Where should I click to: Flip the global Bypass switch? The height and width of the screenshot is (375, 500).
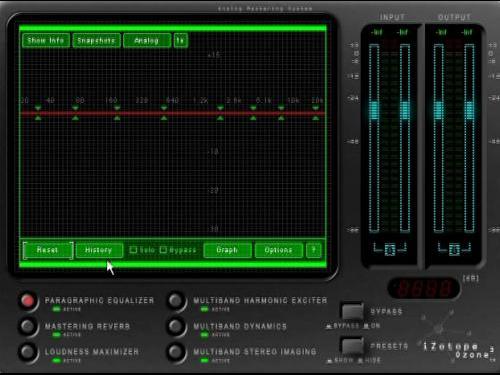pos(352,311)
